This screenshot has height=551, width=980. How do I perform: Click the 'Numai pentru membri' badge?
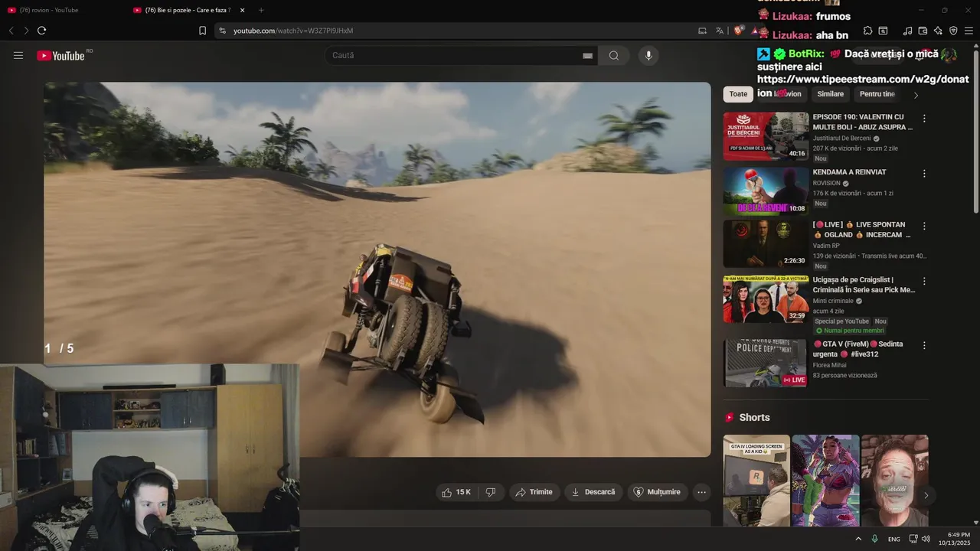pyautogui.click(x=849, y=331)
